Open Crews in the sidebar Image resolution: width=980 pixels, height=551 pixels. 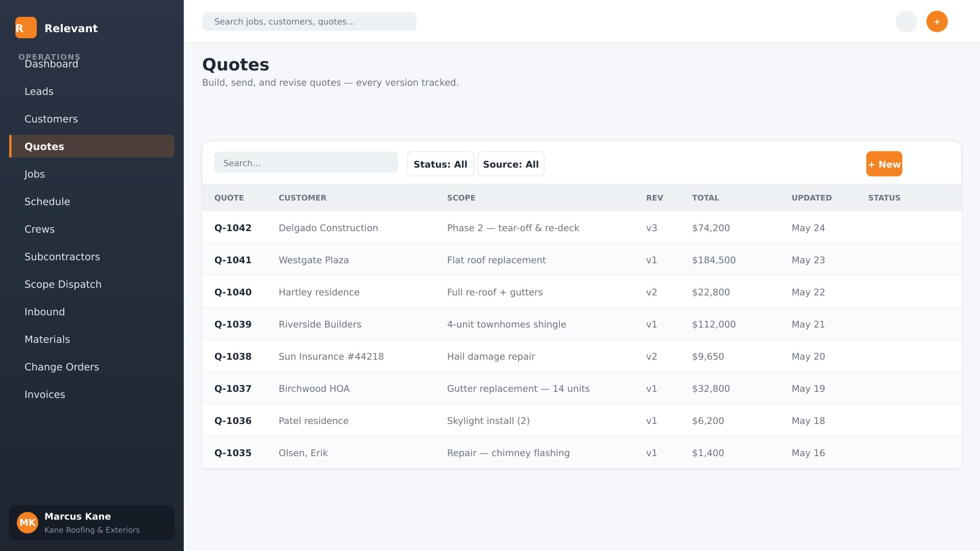click(x=92, y=229)
